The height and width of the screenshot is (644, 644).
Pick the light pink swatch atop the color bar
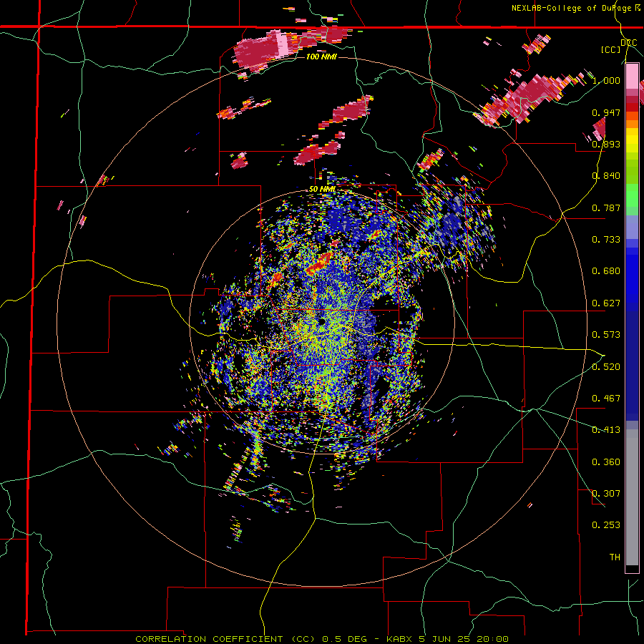point(632,76)
